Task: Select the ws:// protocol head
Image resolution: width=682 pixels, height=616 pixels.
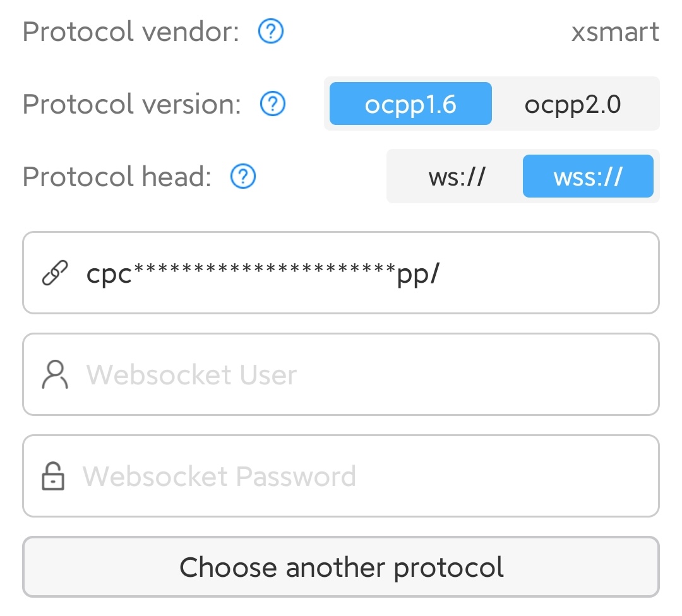Action: [x=457, y=177]
